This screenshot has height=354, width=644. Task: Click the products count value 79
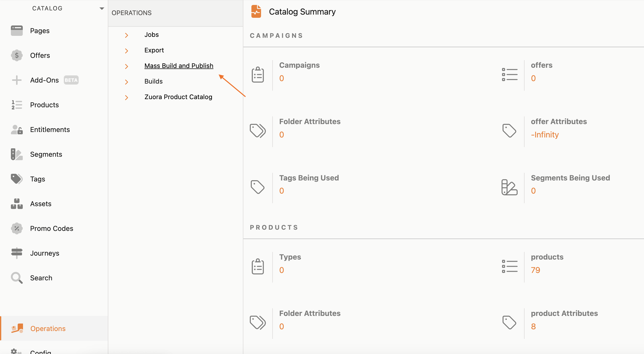(535, 270)
